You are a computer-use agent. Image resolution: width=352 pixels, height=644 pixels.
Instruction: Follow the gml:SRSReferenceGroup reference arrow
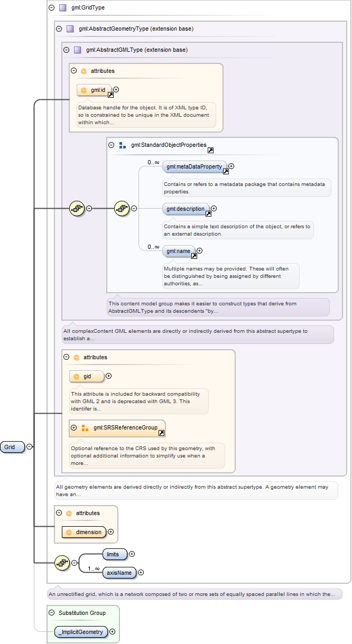(x=162, y=433)
